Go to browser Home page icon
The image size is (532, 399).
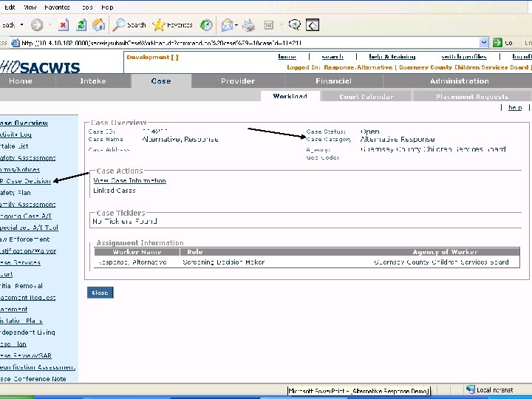point(98,25)
